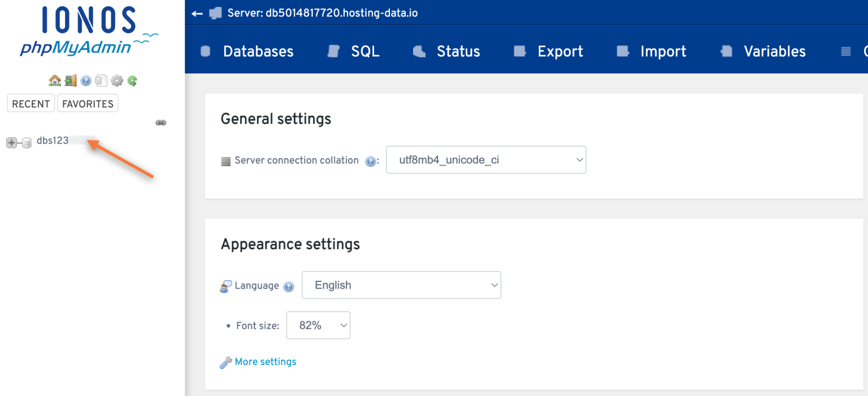
Task: Click the More settings link
Action: click(x=265, y=362)
